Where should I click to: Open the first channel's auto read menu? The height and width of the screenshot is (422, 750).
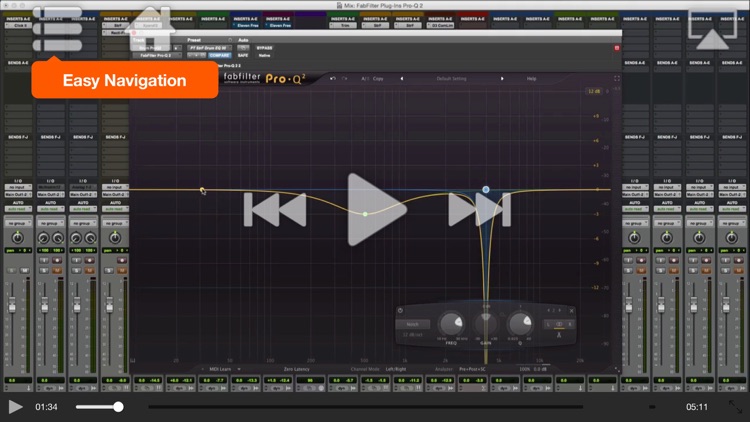18,209
